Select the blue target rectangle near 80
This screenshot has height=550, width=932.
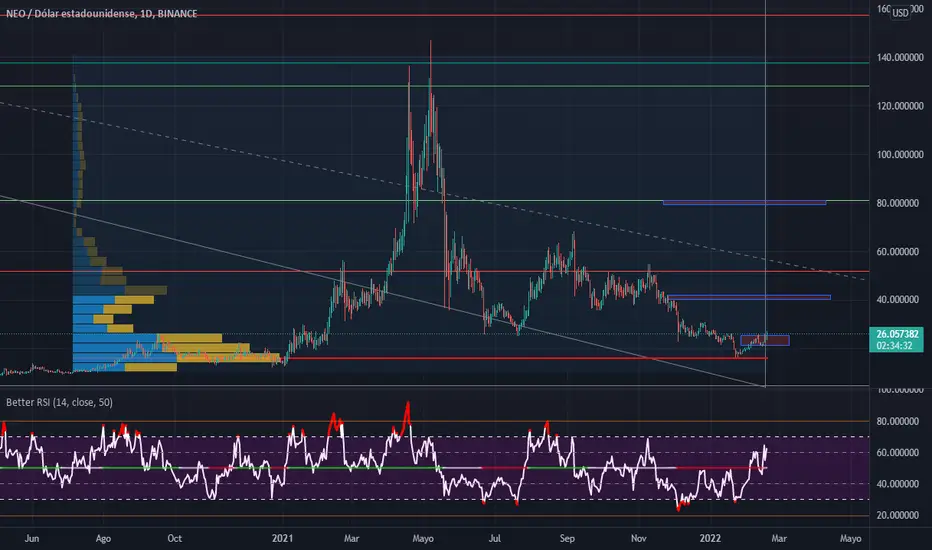pyautogui.click(x=744, y=203)
